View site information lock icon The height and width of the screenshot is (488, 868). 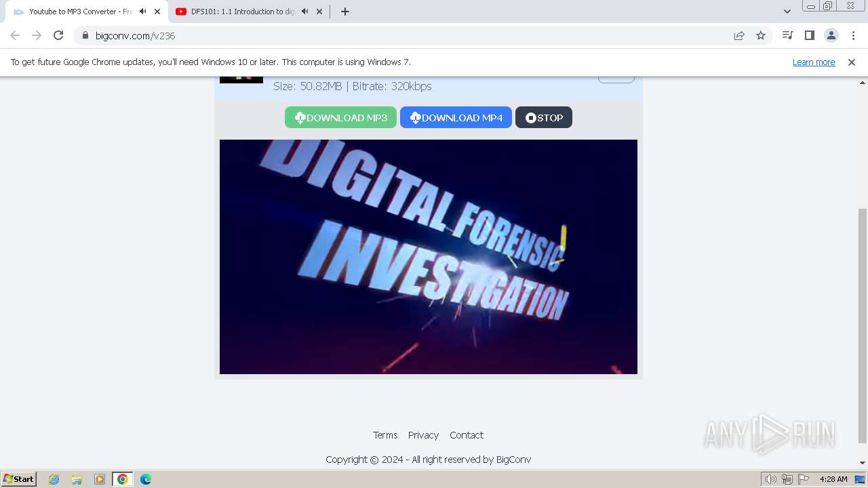pos(85,35)
